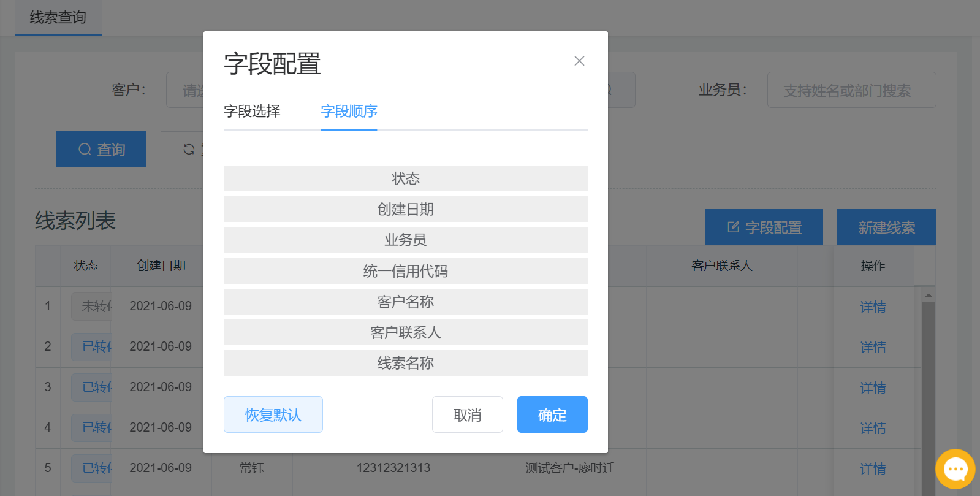980x496 pixels.
Task: Switch to the 字段选择 tab
Action: click(x=252, y=111)
